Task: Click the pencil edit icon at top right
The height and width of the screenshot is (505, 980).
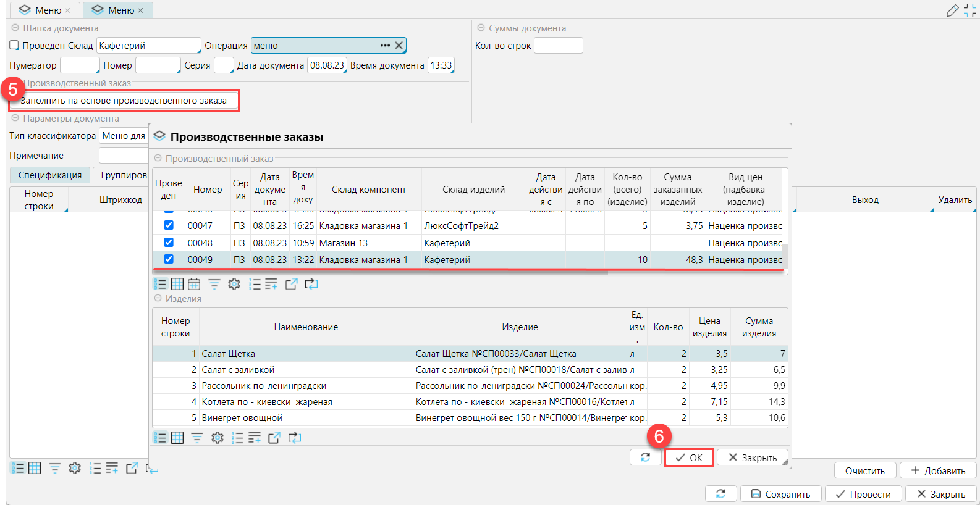Action: tap(952, 10)
